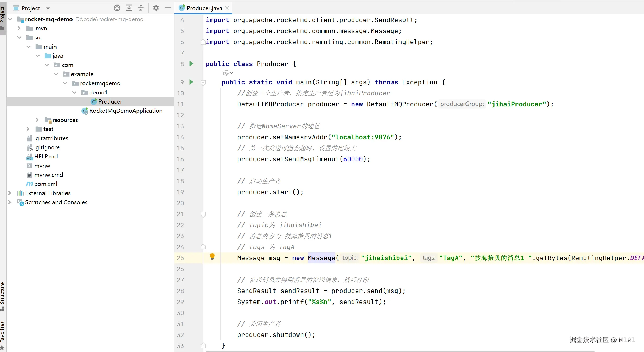Toggle fold marker at comment line 21
This screenshot has height=352, width=644.
pos(203,214)
